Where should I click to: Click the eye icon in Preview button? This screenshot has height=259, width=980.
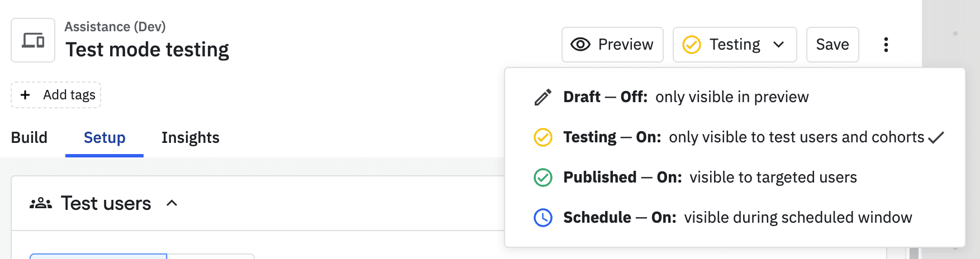coord(581,45)
